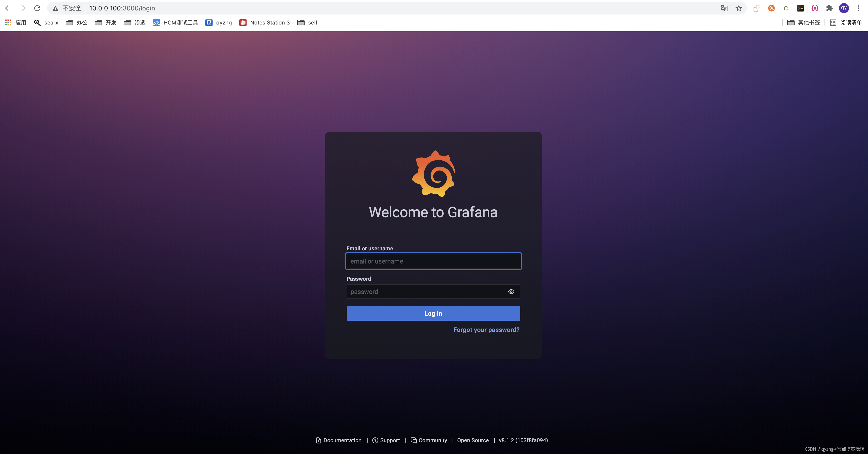Click the email or username input field
The image size is (868, 454).
pos(433,261)
